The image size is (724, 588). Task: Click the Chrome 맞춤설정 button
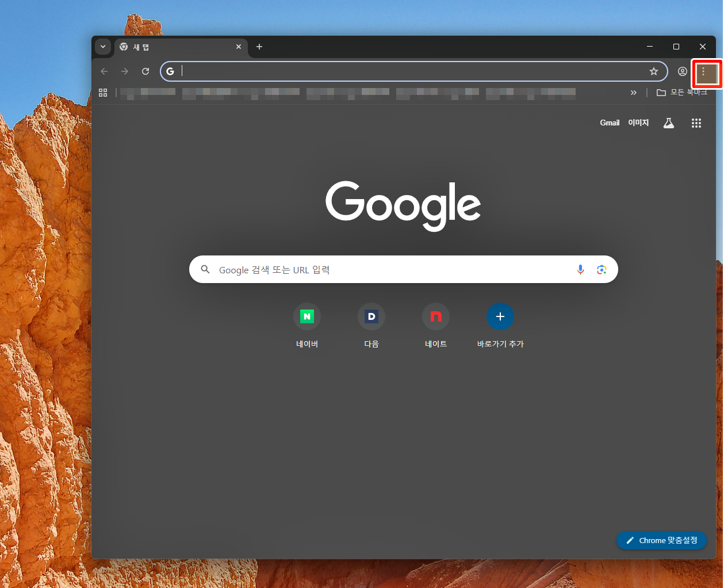(x=662, y=540)
